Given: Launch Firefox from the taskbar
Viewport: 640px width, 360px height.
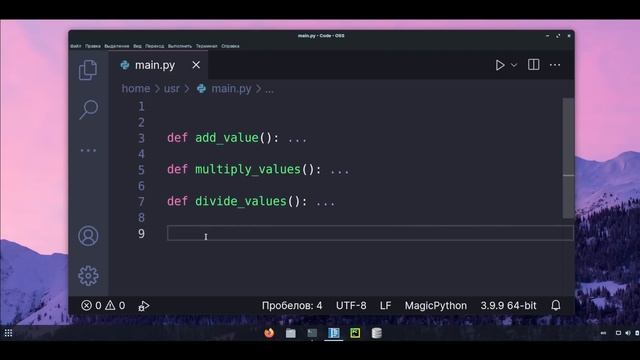Looking at the screenshot, I should coord(269,333).
